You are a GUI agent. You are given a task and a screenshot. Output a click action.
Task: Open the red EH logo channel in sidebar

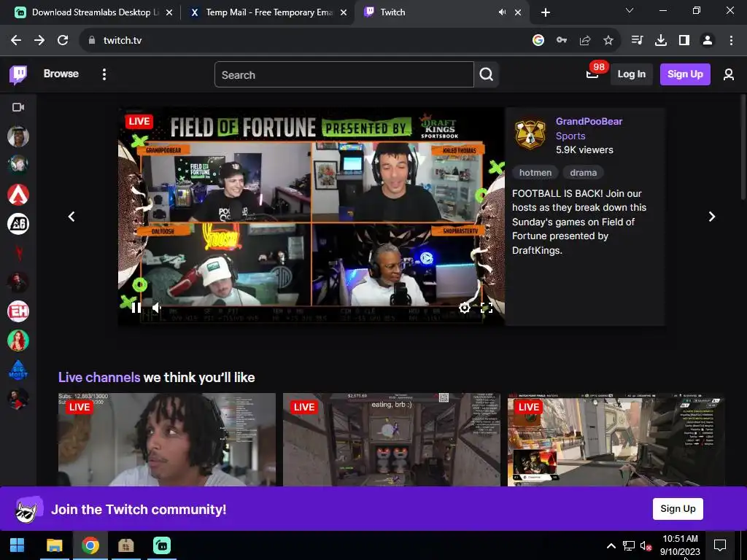pos(18,311)
